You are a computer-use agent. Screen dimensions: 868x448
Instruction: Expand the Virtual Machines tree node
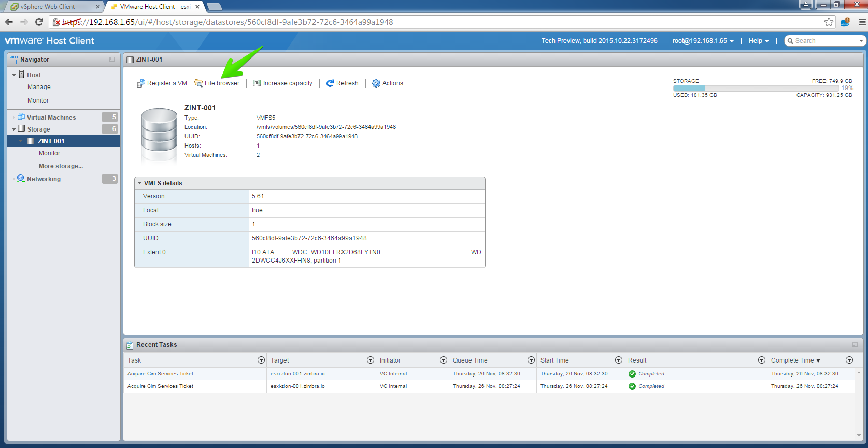pyautogui.click(x=14, y=118)
